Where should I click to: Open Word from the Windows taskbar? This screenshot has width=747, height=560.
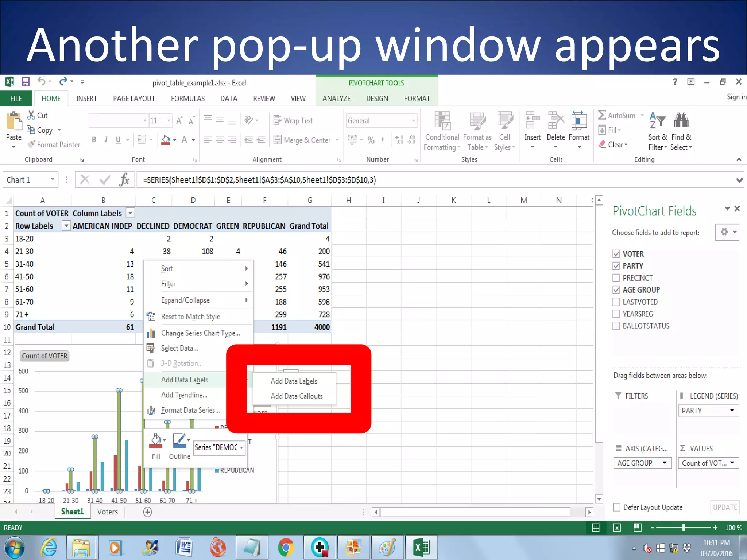coord(185,548)
